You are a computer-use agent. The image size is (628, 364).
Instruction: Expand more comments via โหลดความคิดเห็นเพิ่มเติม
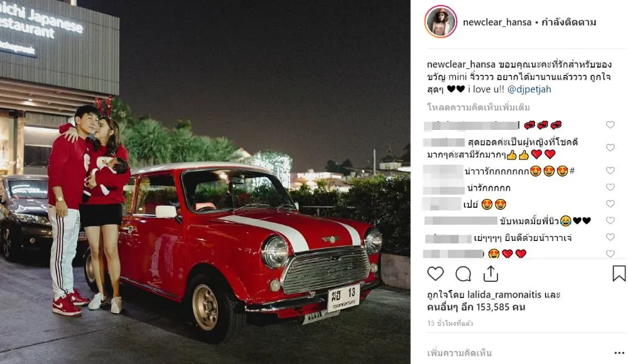click(x=478, y=107)
